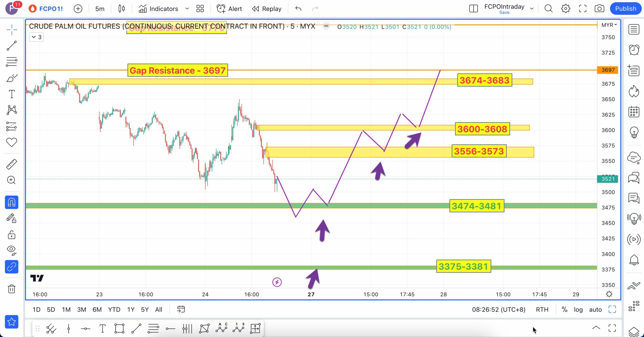Open the FCPOIntraday layout dropdown arrow

[532, 9]
